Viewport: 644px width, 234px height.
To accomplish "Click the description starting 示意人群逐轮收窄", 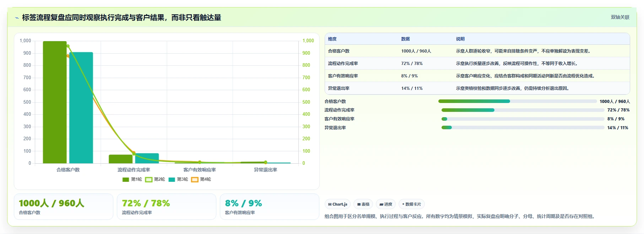I will pyautogui.click(x=524, y=51).
